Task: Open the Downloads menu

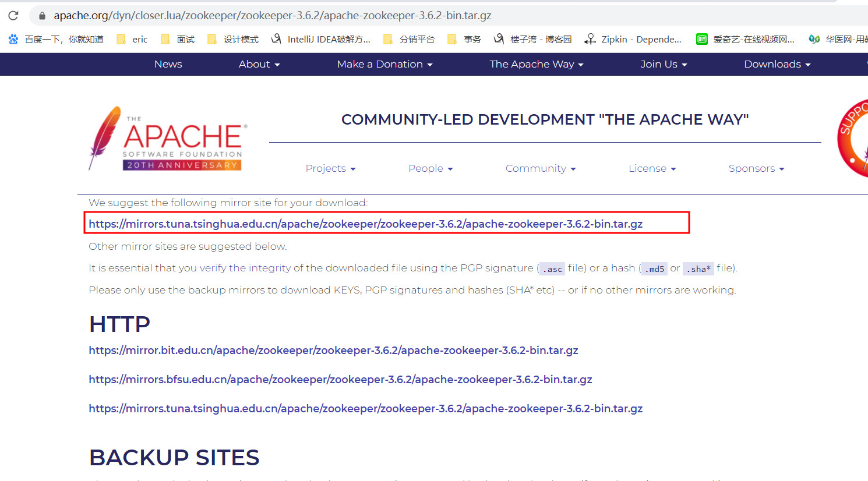Action: coord(778,64)
